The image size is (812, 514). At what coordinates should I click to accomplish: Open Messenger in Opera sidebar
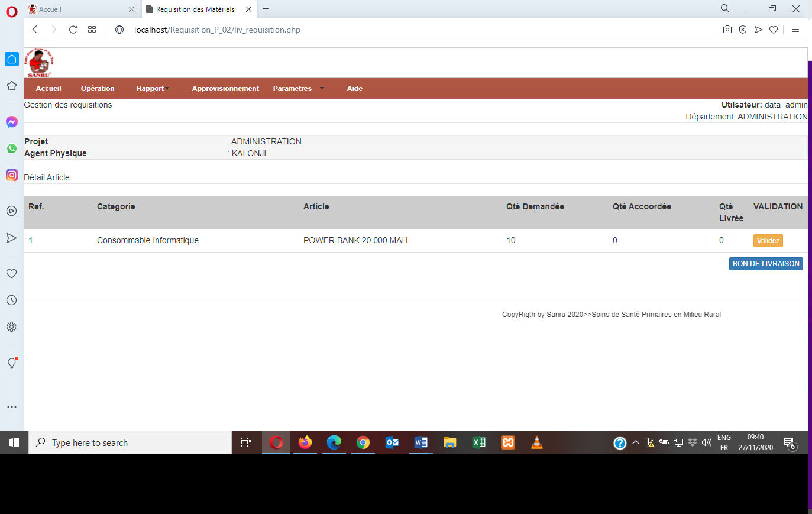point(12,122)
